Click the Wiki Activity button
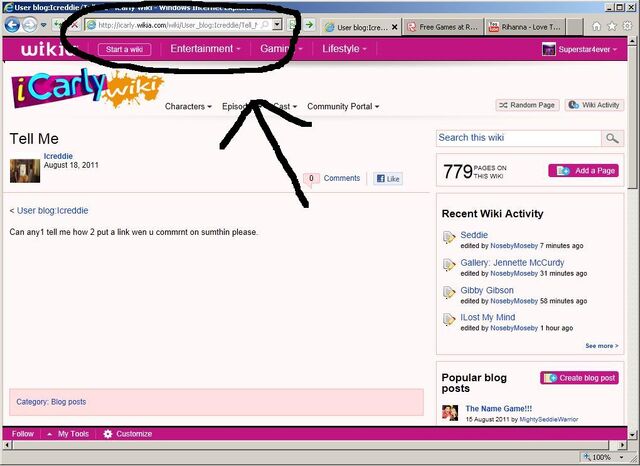 click(x=594, y=105)
